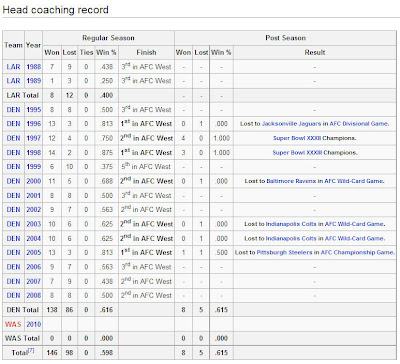
Task: Follow Indianapolis Colts link in 2003 row
Action: pyautogui.click(x=291, y=224)
